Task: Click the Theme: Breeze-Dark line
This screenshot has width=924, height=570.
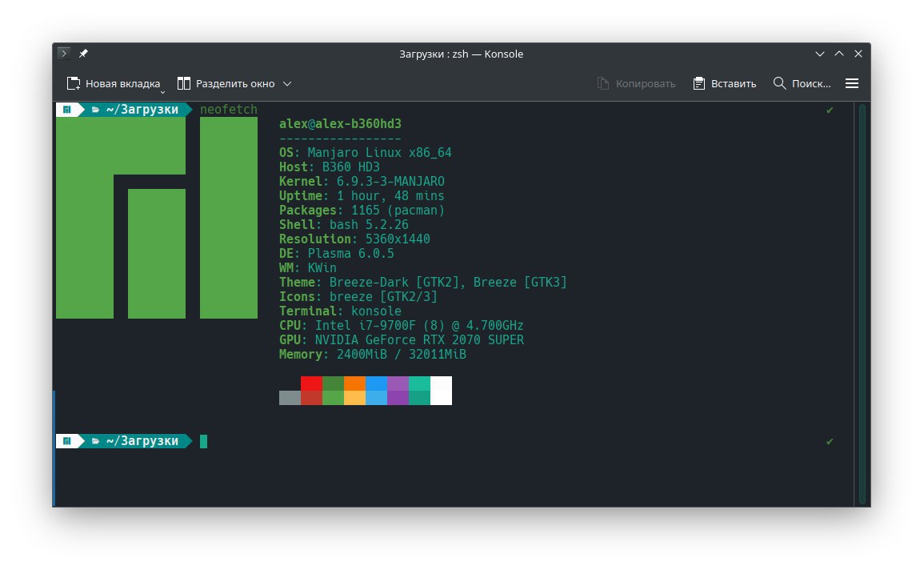Action: [423, 283]
